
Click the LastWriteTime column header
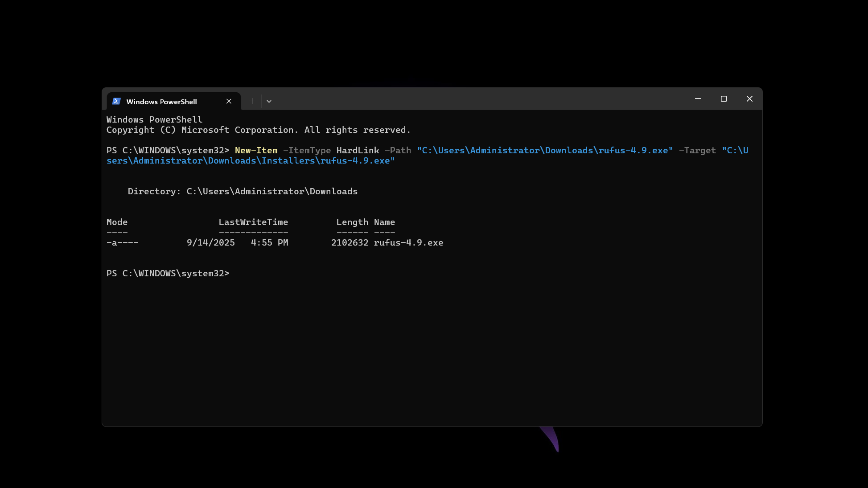254,222
